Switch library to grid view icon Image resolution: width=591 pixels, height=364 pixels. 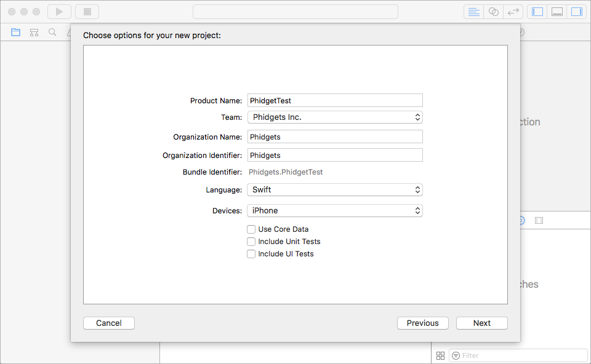pyautogui.click(x=440, y=355)
